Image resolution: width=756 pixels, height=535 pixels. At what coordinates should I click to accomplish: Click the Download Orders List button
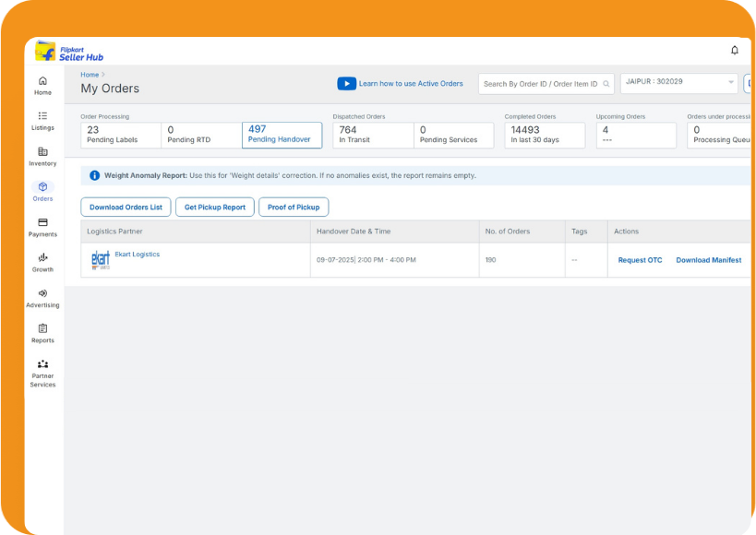click(126, 208)
